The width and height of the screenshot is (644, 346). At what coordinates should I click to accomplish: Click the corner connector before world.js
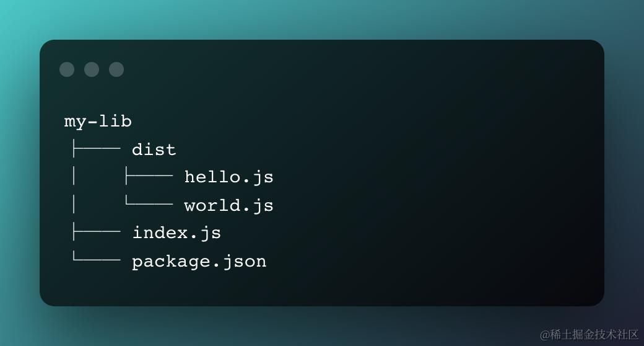click(149, 204)
